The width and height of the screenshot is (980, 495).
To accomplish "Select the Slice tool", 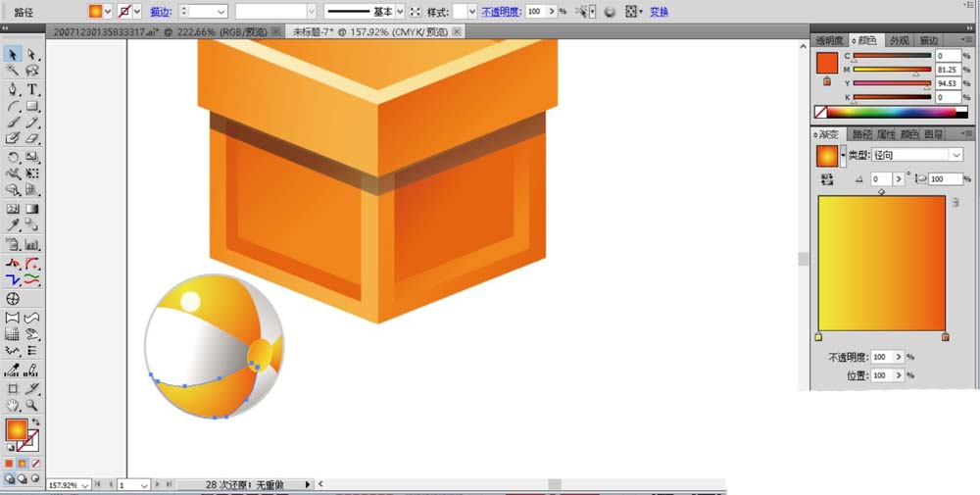I will coord(32,389).
